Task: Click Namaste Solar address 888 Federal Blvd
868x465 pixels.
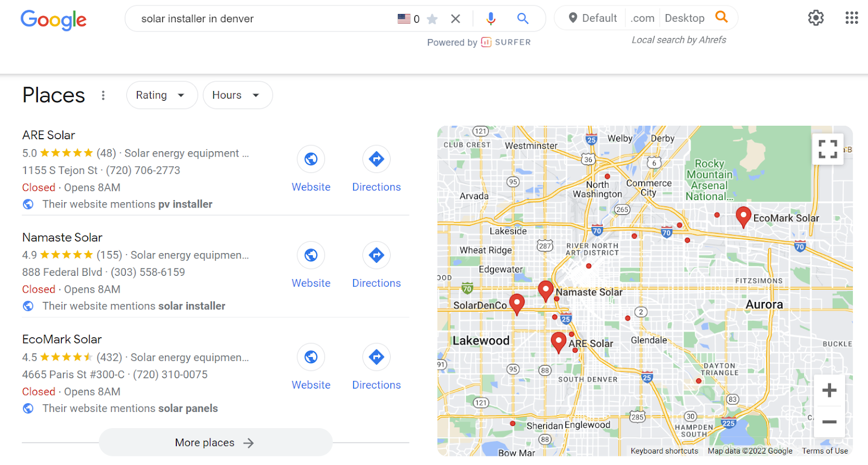Action: coord(62,272)
